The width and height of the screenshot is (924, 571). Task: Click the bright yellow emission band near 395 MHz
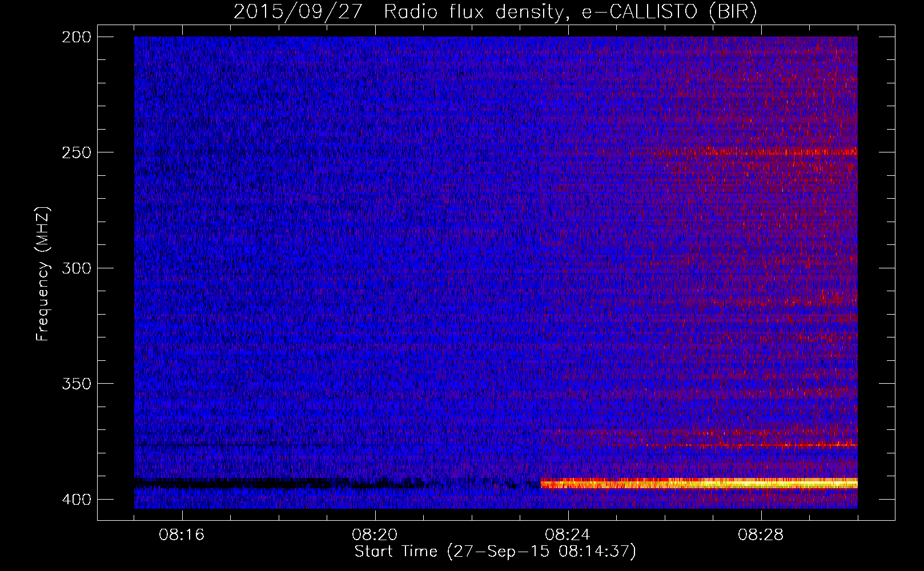point(699,483)
